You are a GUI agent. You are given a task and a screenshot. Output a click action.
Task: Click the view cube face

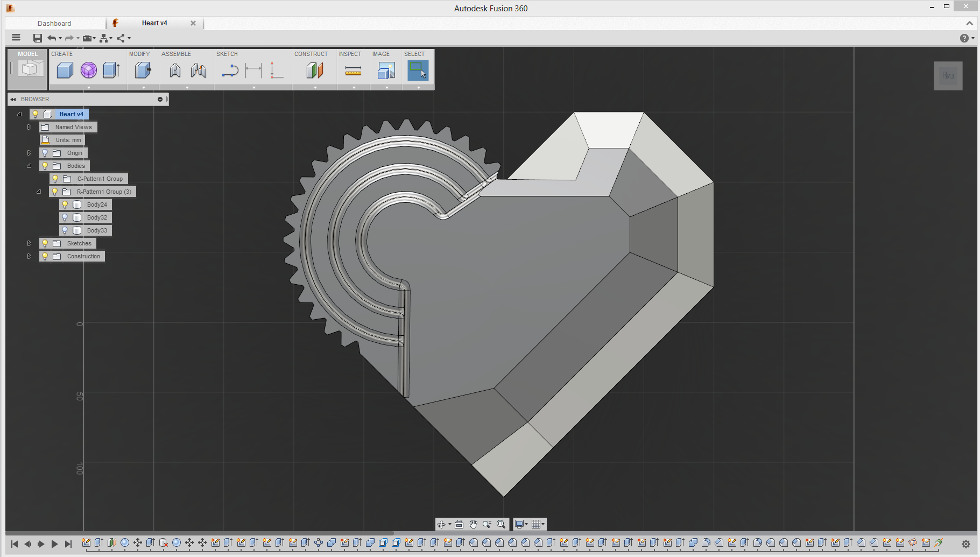tap(948, 76)
